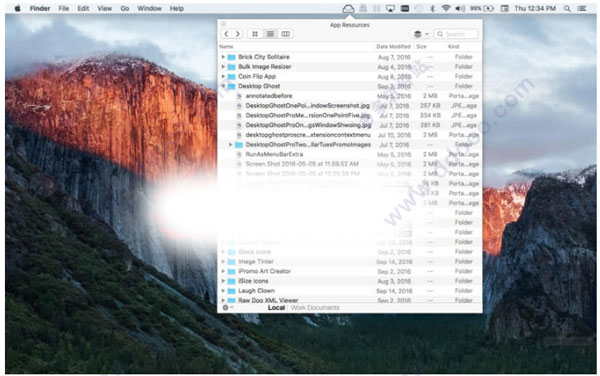Switch to list view
The height and width of the screenshot is (376, 600).
pos(270,34)
